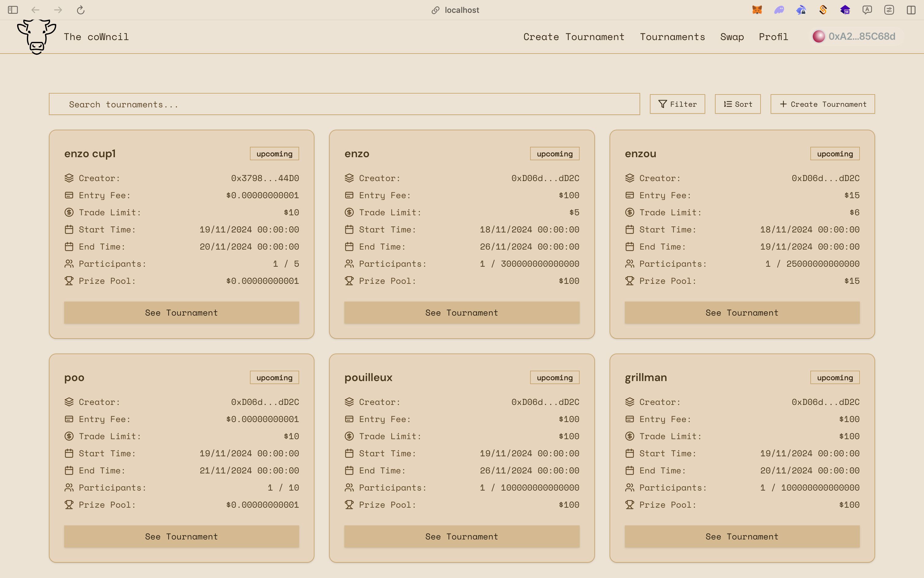
Task: Open the Tournaments nav item
Action: 673,37
